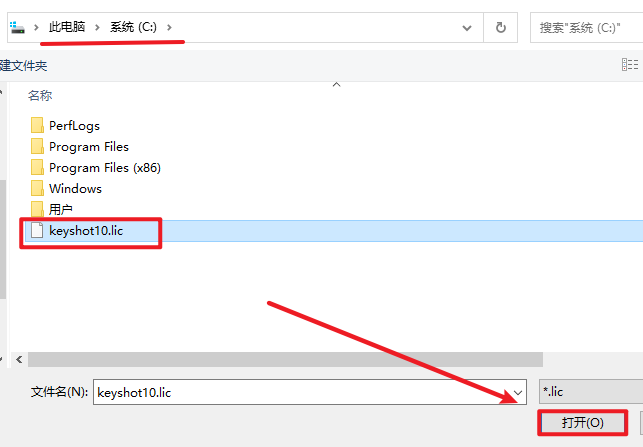Open the view options icon at top right
The width and height of the screenshot is (643, 447).
[x=629, y=65]
